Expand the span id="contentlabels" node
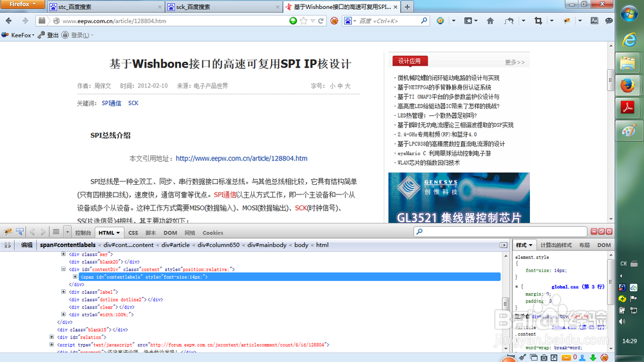644x362 pixels. [75, 276]
